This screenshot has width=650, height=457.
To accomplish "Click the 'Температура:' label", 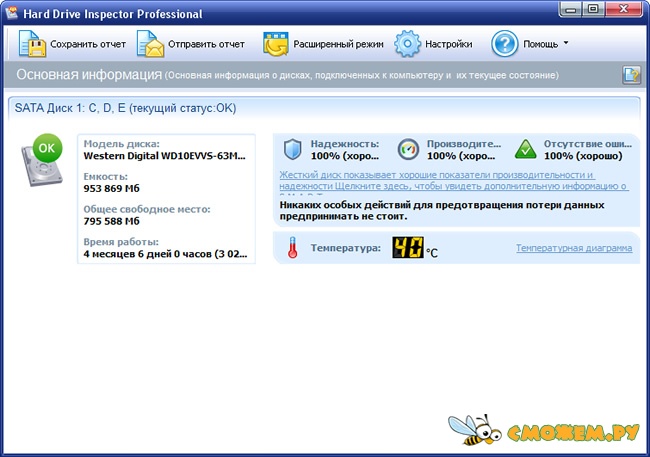I will tap(346, 248).
